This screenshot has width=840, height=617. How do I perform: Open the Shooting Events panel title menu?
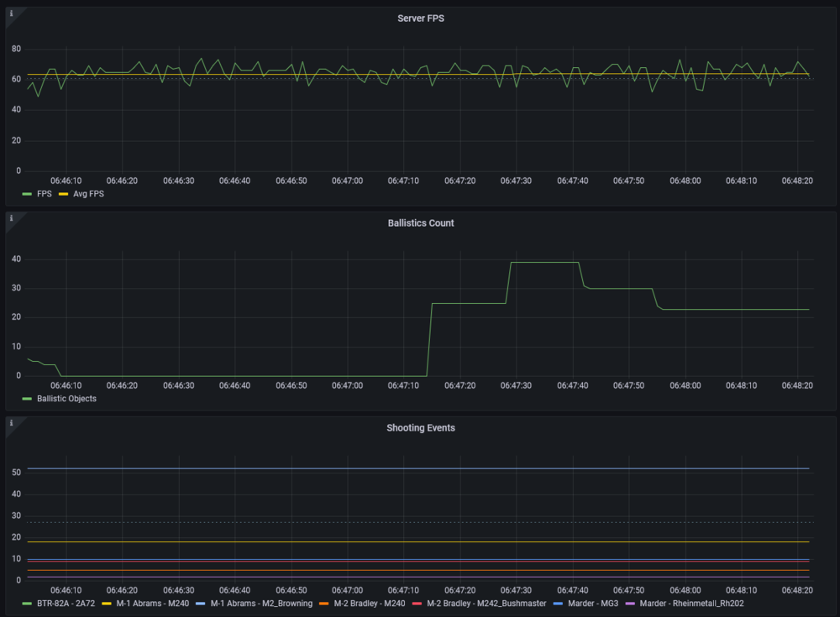(x=421, y=427)
